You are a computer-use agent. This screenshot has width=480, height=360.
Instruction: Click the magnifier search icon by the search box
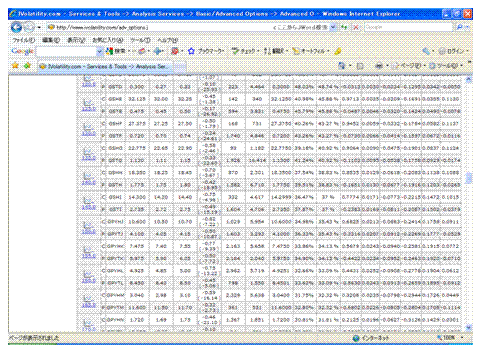[x=460, y=27]
